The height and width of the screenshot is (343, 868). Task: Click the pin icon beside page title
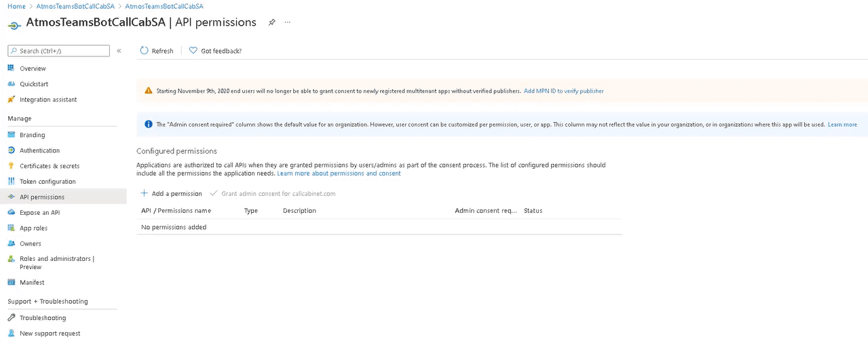pyautogui.click(x=271, y=22)
